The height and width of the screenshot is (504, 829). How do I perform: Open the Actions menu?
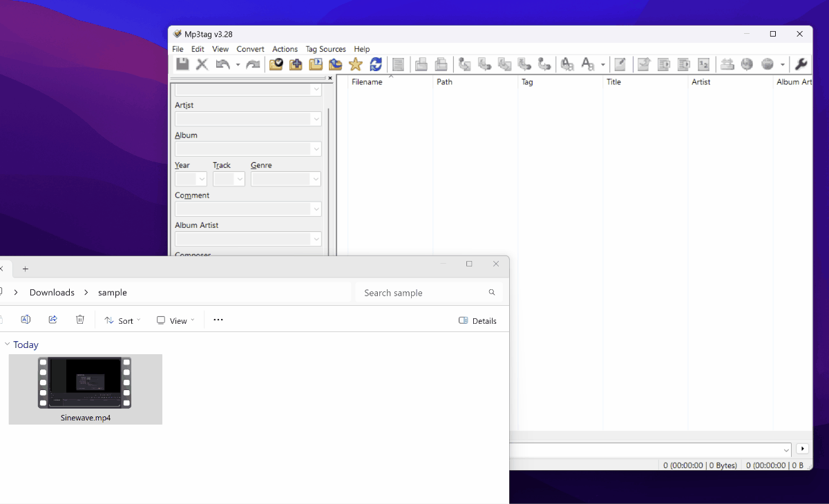pos(285,49)
